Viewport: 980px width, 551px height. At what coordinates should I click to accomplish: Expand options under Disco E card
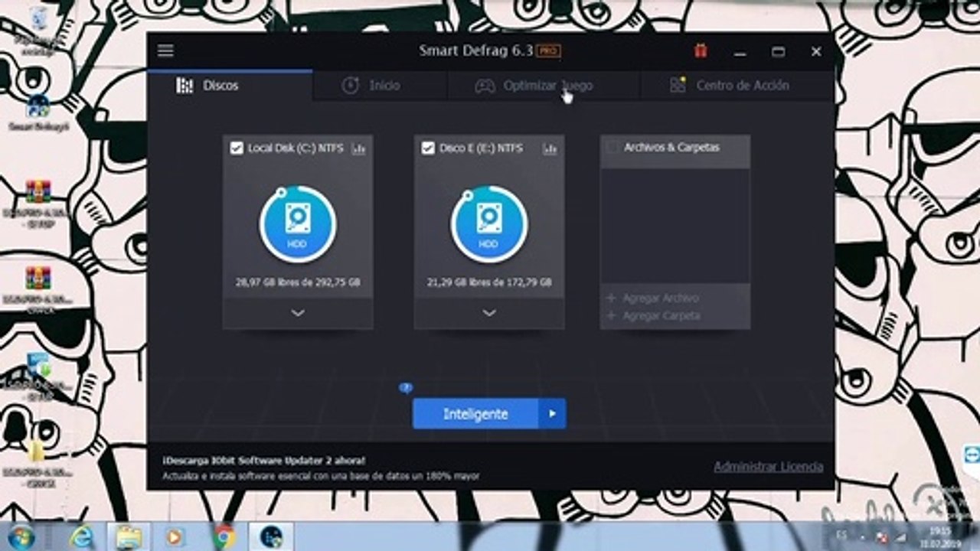489,313
